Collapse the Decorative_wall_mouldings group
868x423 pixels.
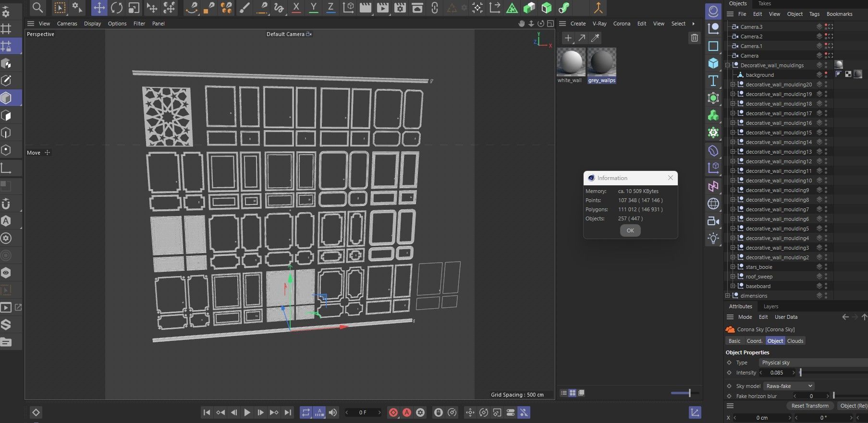click(x=727, y=65)
